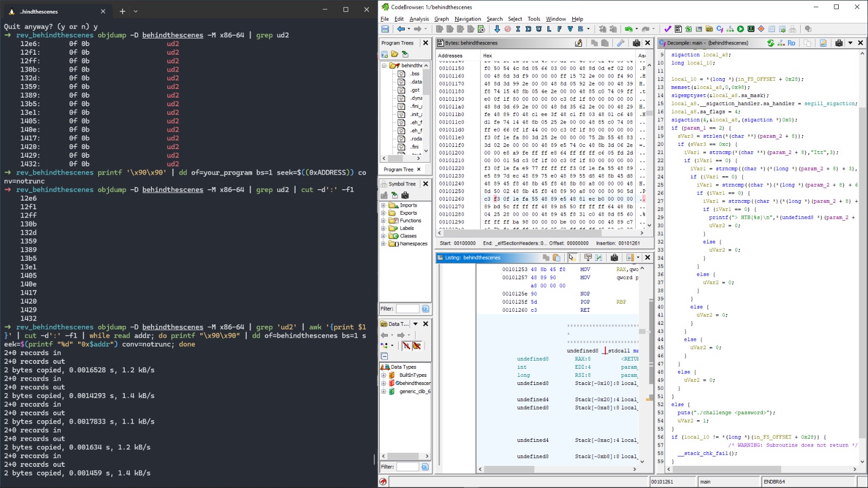Screen dimensions: 868x488
Task: Open Byte Viewer options via the wrench icon
Action: [x=620, y=43]
